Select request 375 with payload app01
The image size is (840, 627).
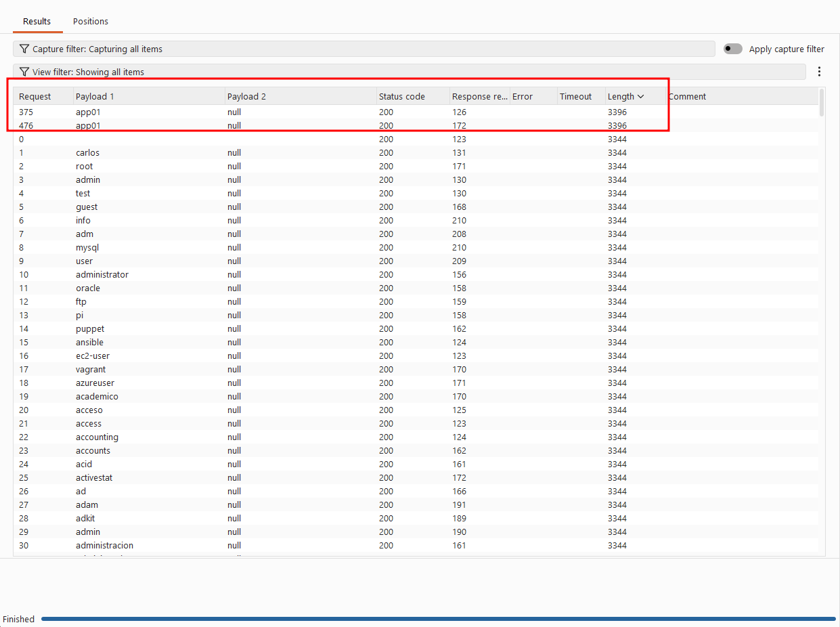[x=416, y=112]
